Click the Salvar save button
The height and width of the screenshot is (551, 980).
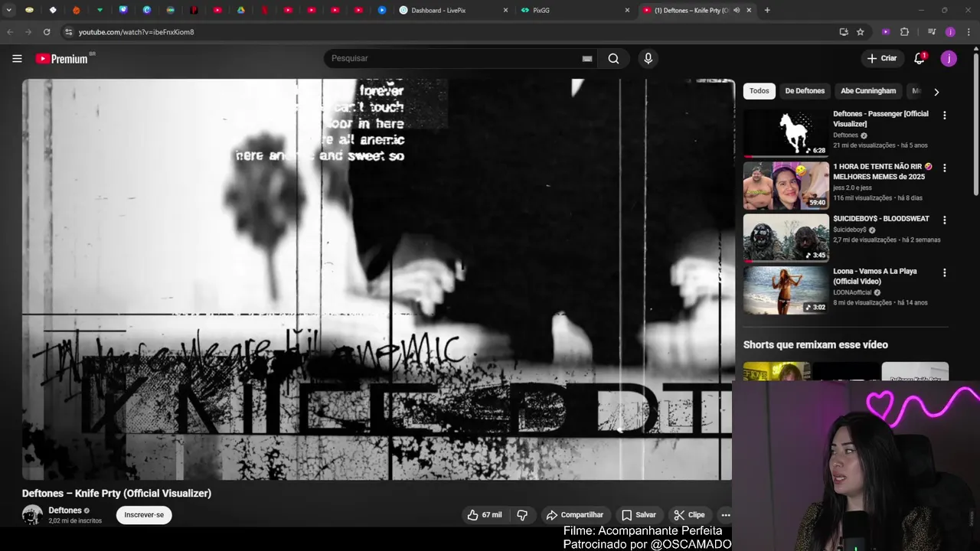(x=639, y=515)
